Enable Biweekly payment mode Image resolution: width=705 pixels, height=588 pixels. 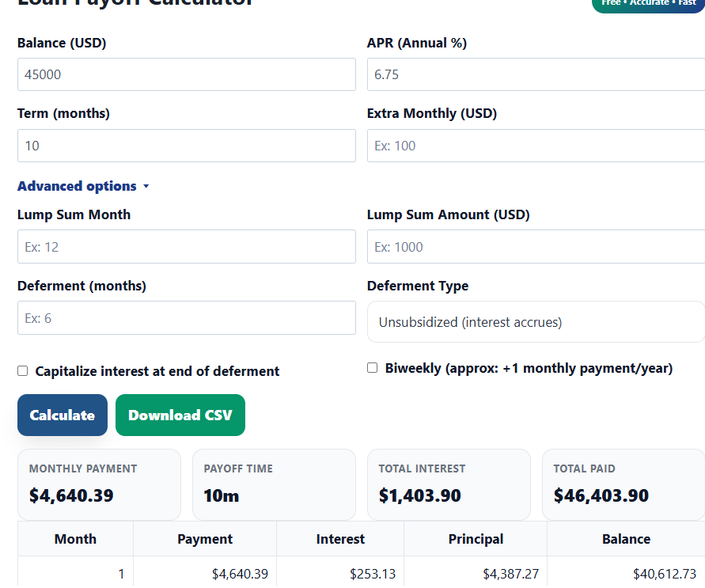[372, 367]
